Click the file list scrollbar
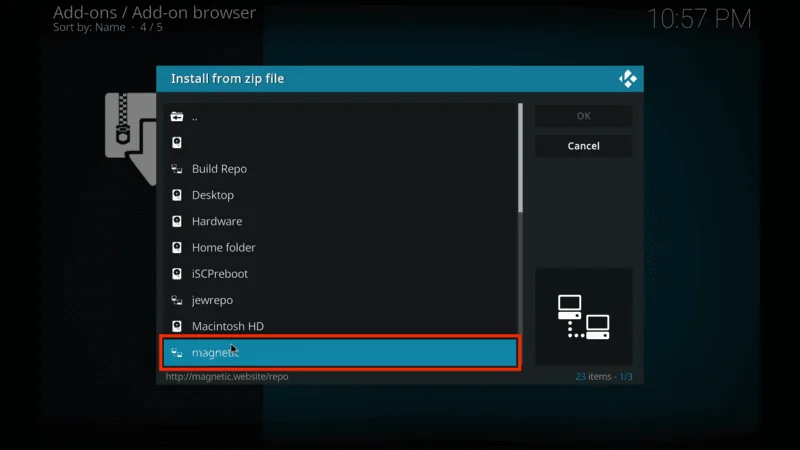 pos(520,158)
